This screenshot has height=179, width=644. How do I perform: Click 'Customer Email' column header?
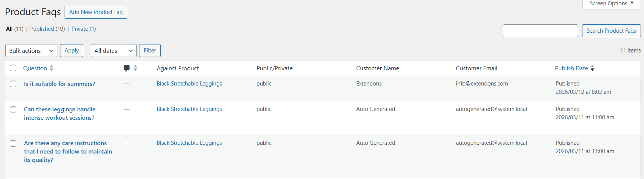pos(476,68)
